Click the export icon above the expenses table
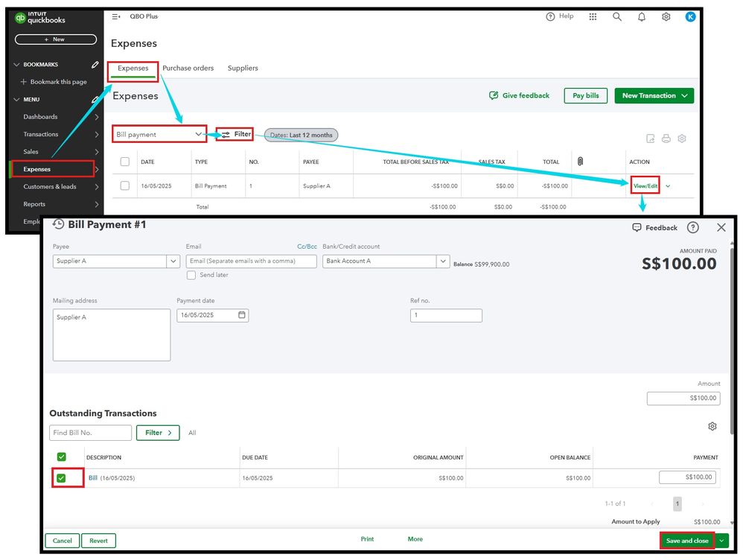This screenshot has height=560, width=743. click(x=651, y=139)
